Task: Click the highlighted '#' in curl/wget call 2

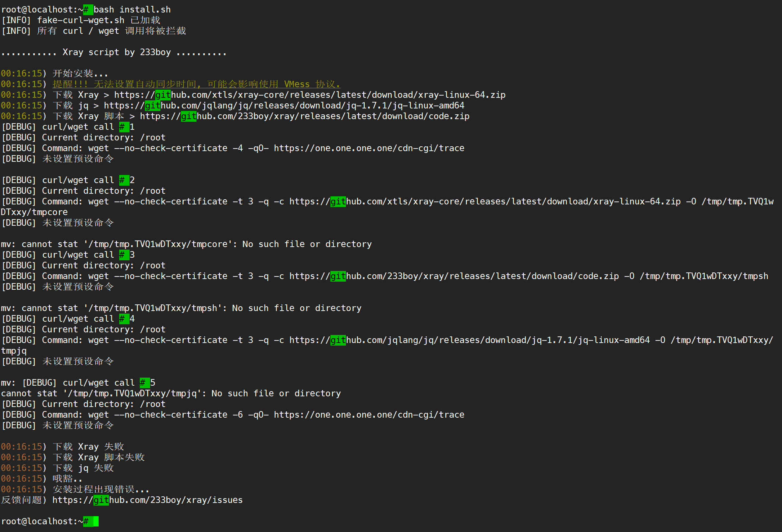Action: click(122, 180)
